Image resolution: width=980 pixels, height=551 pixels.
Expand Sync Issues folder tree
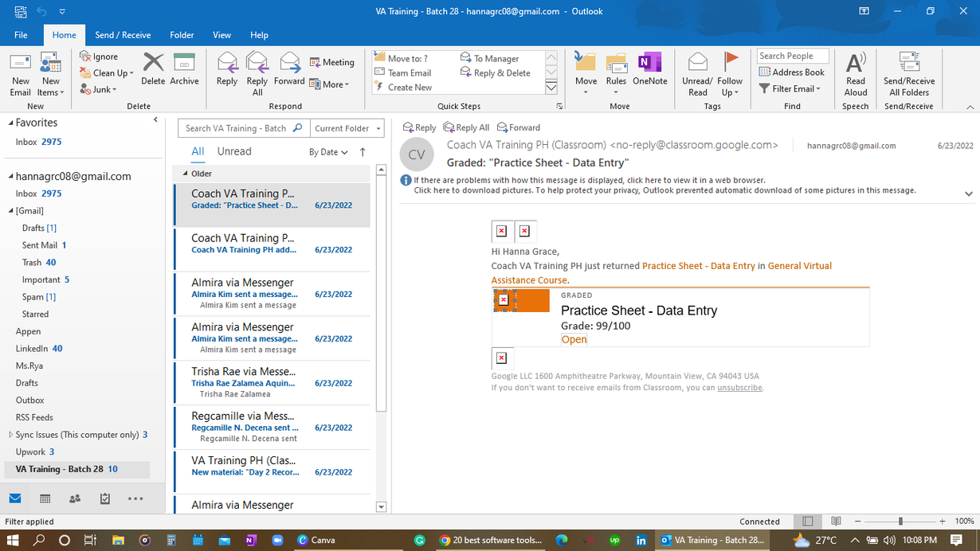tap(10, 435)
